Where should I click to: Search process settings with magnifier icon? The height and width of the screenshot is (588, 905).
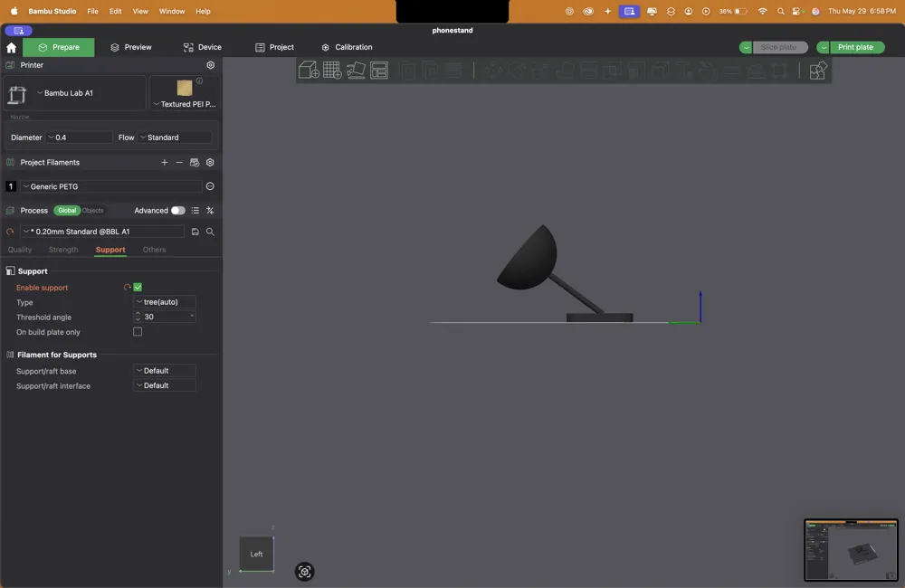pos(210,232)
